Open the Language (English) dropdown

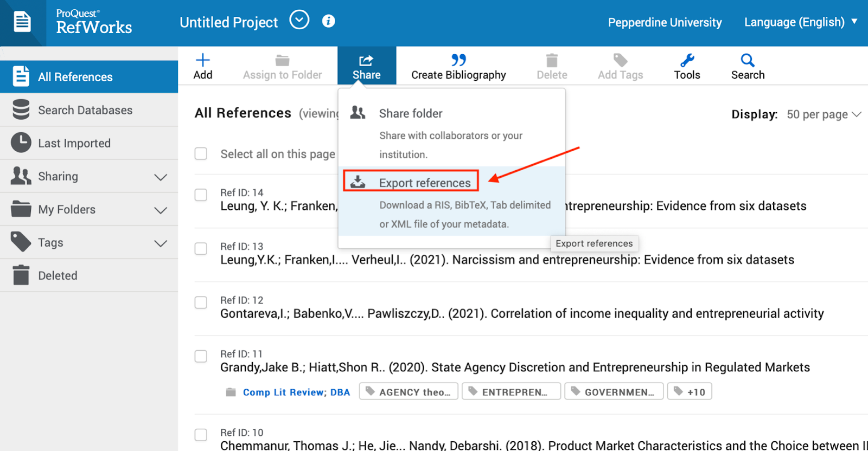pos(801,22)
